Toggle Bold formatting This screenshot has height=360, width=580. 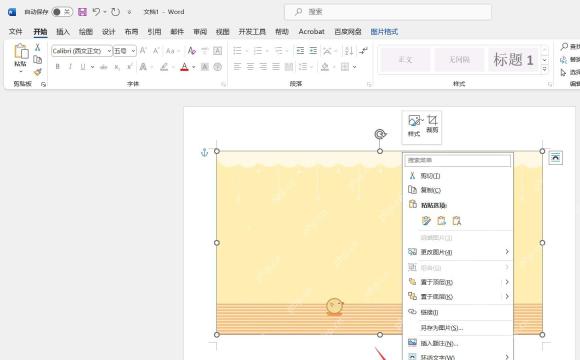(57, 67)
